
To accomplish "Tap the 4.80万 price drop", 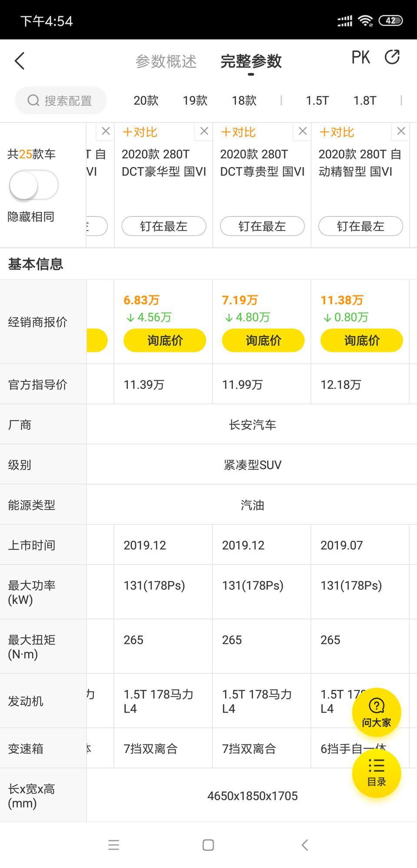I will click(247, 317).
